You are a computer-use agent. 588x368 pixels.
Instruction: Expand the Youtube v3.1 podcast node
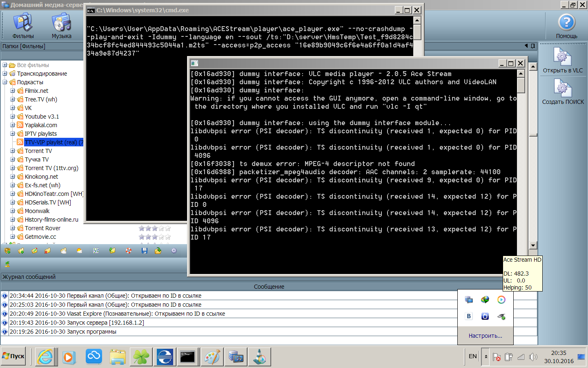tap(13, 117)
